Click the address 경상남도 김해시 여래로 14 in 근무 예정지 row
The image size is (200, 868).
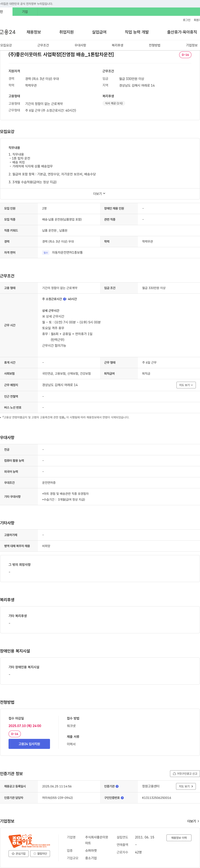coord(60,385)
